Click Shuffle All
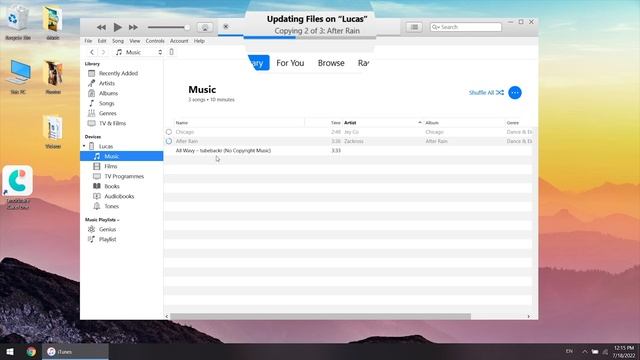This screenshot has width=640, height=360. tap(486, 93)
